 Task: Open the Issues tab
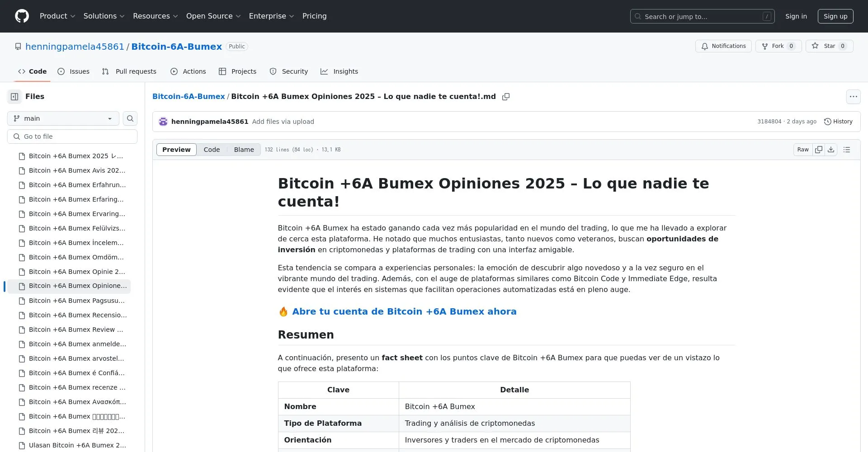tap(74, 71)
